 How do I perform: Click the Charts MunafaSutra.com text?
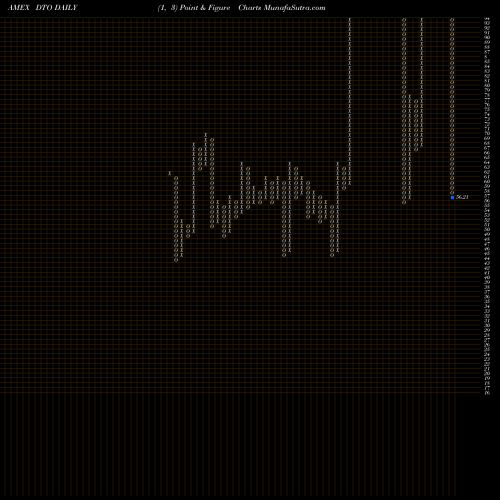282,8
